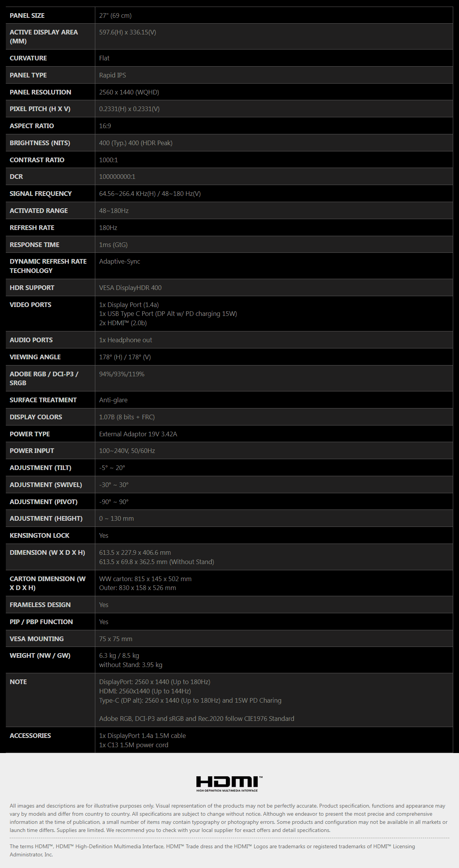
Task: Select the 1x Display Port (1.4a) line
Action: pos(129,305)
